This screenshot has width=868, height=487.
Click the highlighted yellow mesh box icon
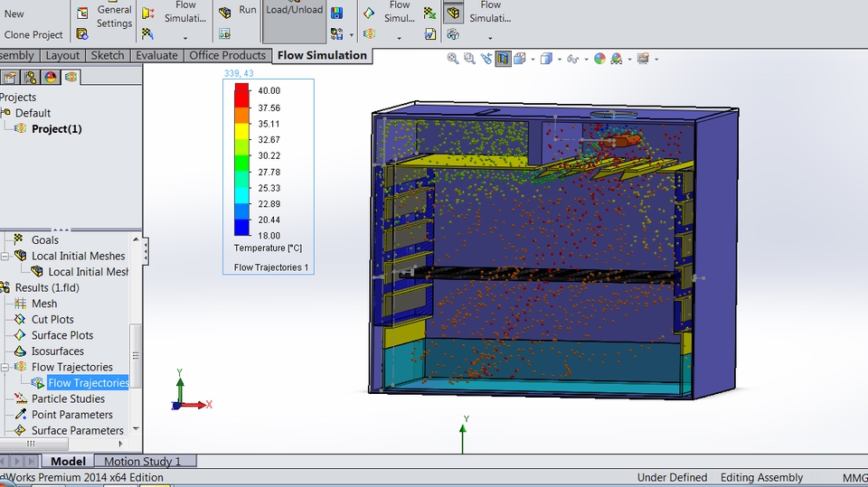click(x=453, y=14)
